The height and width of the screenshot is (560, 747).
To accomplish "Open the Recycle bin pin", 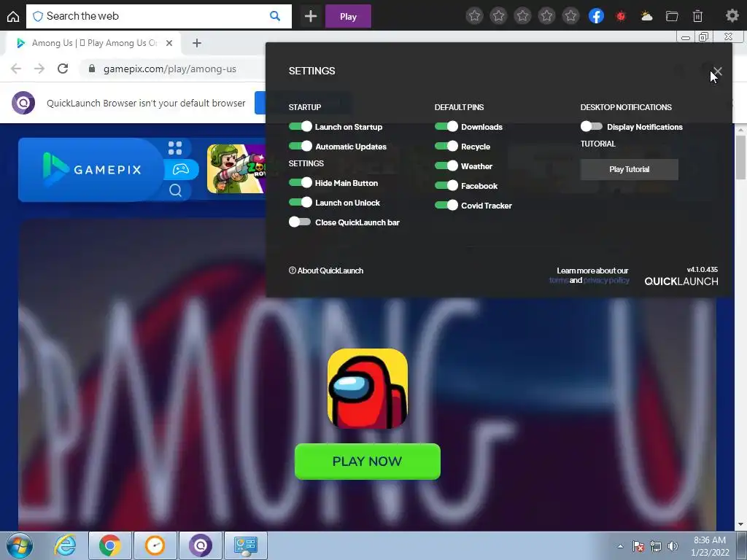I will pos(697,16).
